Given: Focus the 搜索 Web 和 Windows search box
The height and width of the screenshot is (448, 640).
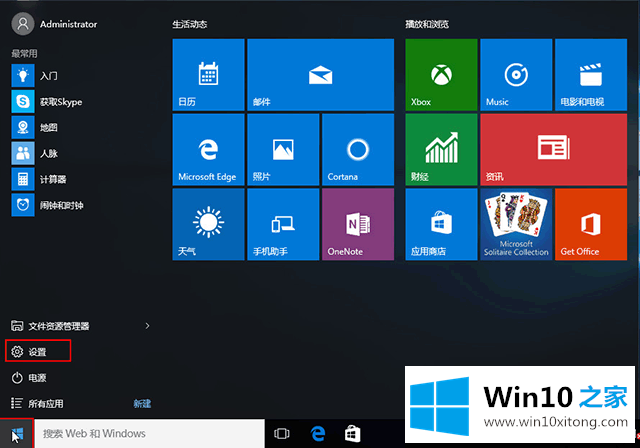Looking at the screenshot, I should (x=149, y=433).
